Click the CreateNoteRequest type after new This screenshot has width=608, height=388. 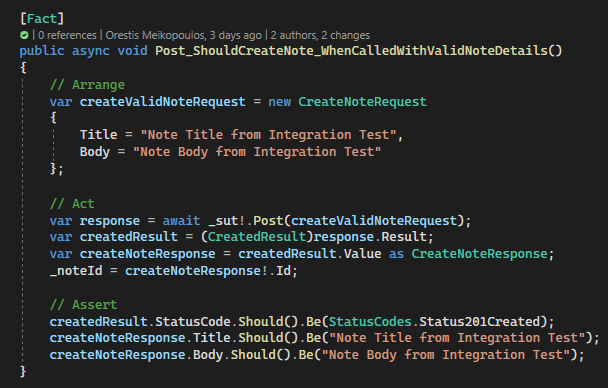[362, 102]
